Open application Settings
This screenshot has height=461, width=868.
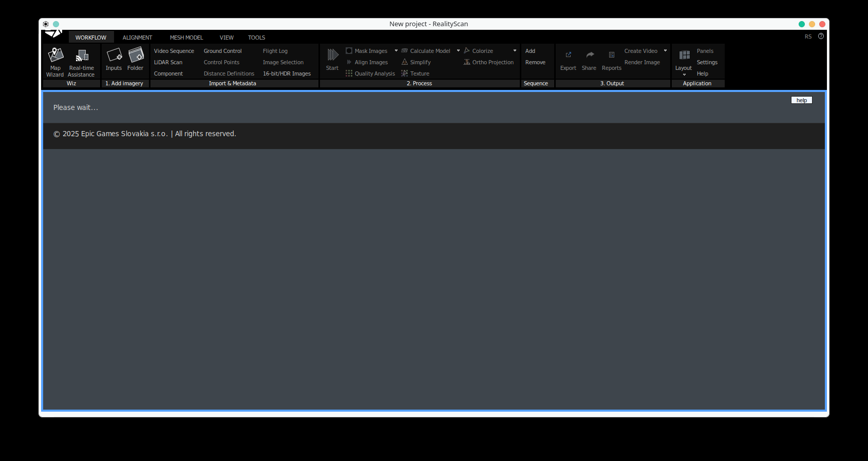707,62
